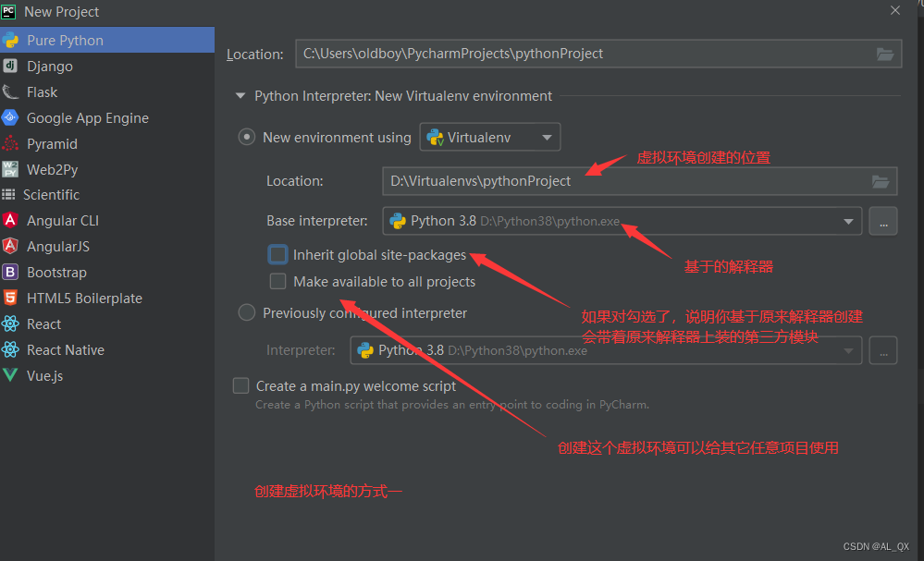Click the Google App Engine icon
Viewport: 924px width, 561px height.
point(10,117)
